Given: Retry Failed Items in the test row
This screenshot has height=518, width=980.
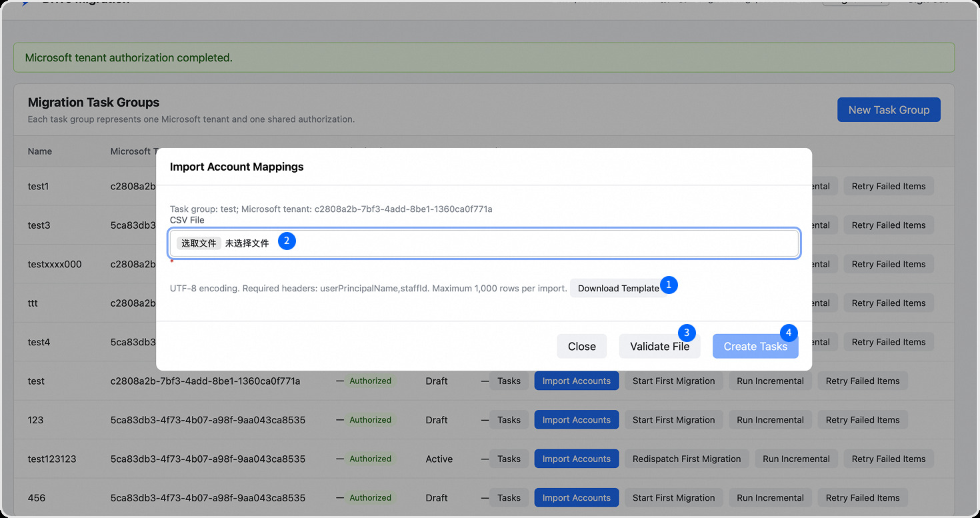Looking at the screenshot, I should coord(863,381).
